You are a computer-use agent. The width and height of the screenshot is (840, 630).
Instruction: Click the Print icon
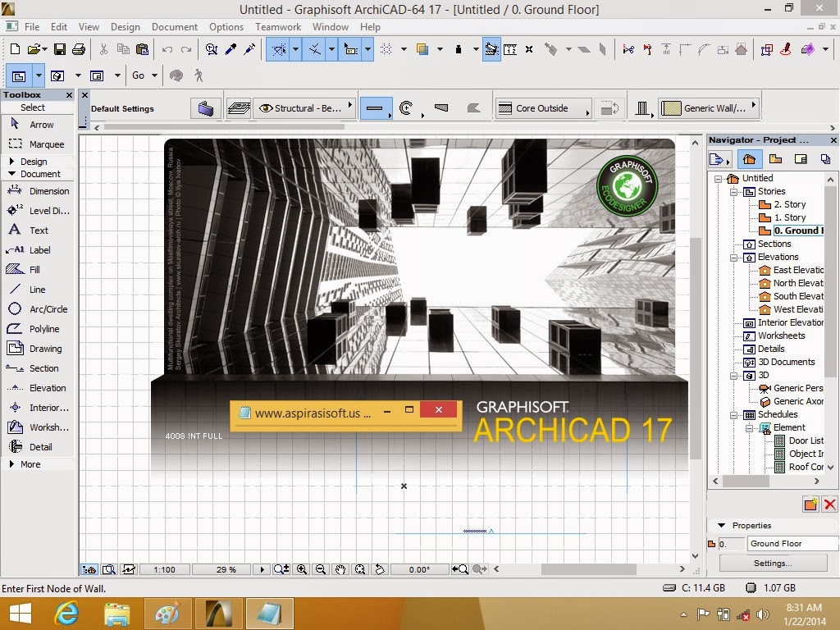(x=79, y=49)
